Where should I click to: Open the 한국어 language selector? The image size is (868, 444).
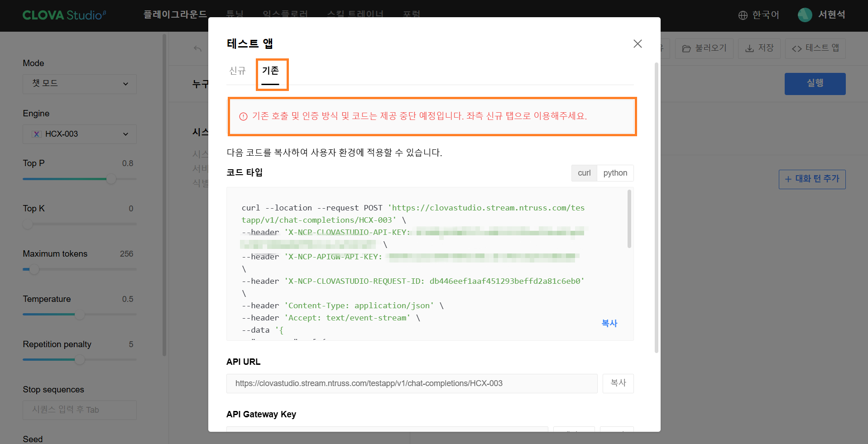click(x=759, y=15)
